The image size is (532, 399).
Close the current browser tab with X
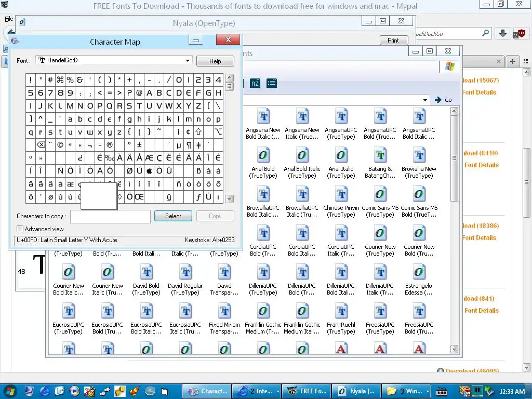click(498, 61)
